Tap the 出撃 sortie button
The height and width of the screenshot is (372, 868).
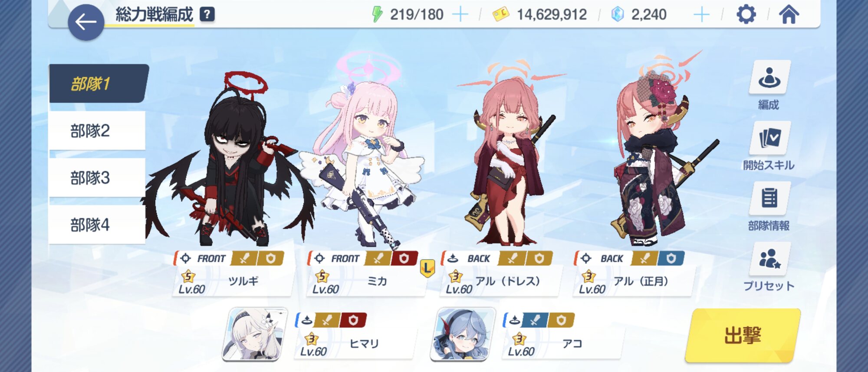[743, 335]
